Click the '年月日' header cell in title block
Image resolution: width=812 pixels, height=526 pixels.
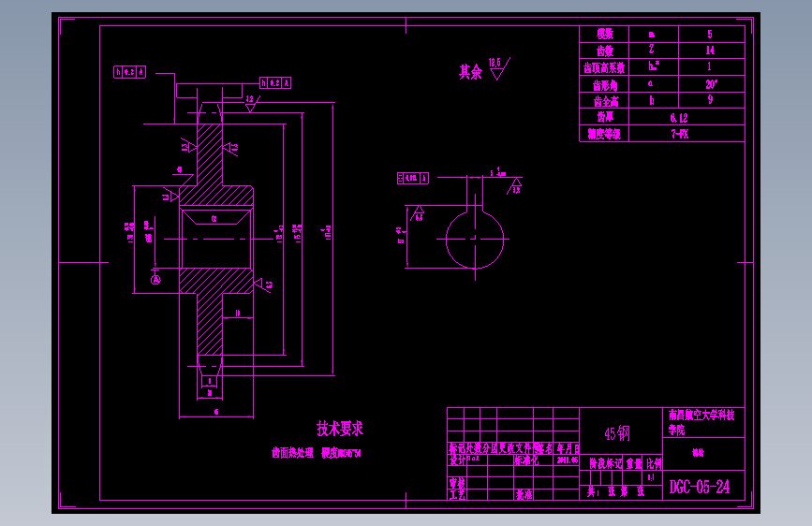[x=568, y=449]
